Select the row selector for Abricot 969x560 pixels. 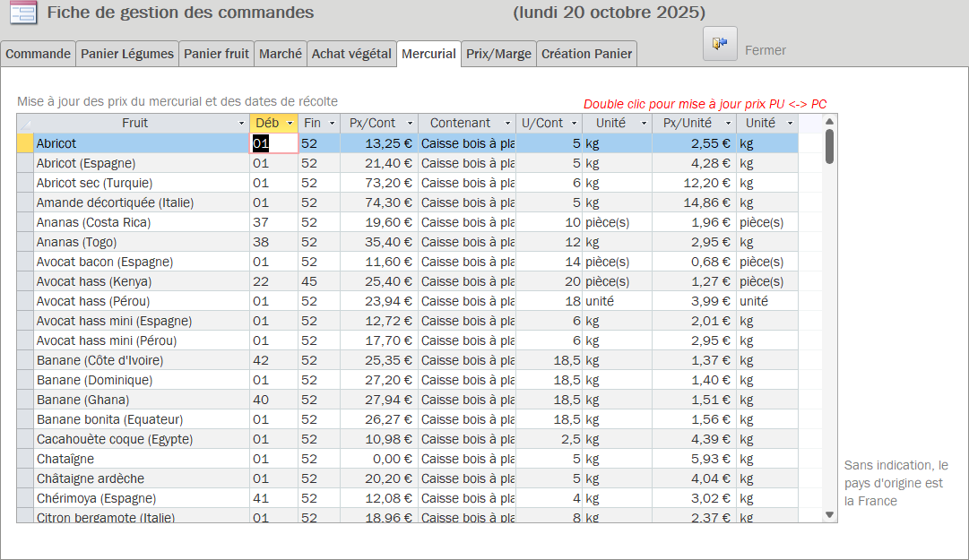pos(25,143)
